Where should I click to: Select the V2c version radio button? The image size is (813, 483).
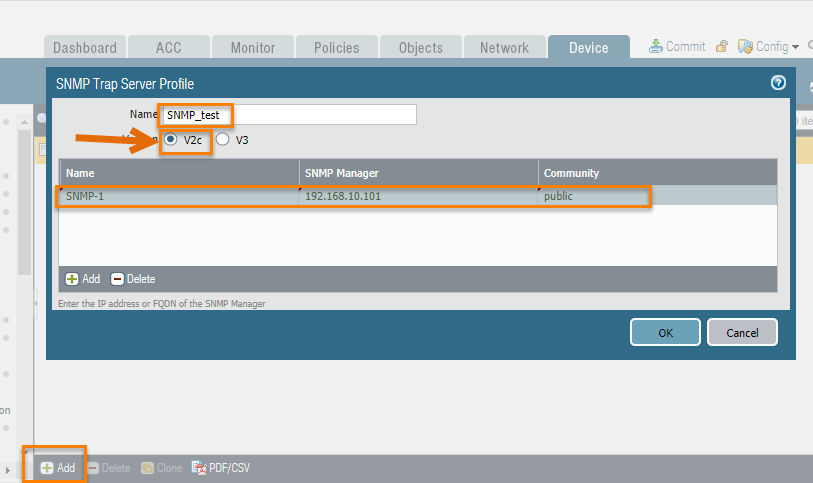coord(171,139)
